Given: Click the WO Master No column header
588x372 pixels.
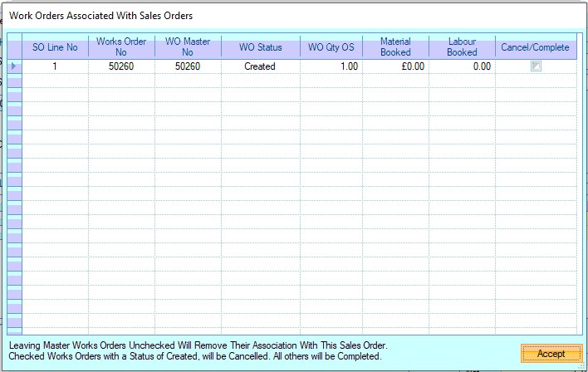Looking at the screenshot, I should click(188, 47).
